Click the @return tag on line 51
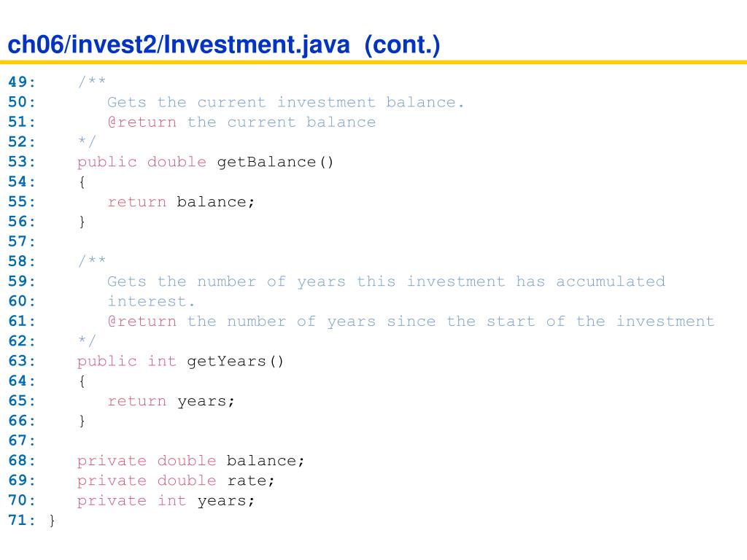747x560 pixels. pyautogui.click(x=142, y=122)
